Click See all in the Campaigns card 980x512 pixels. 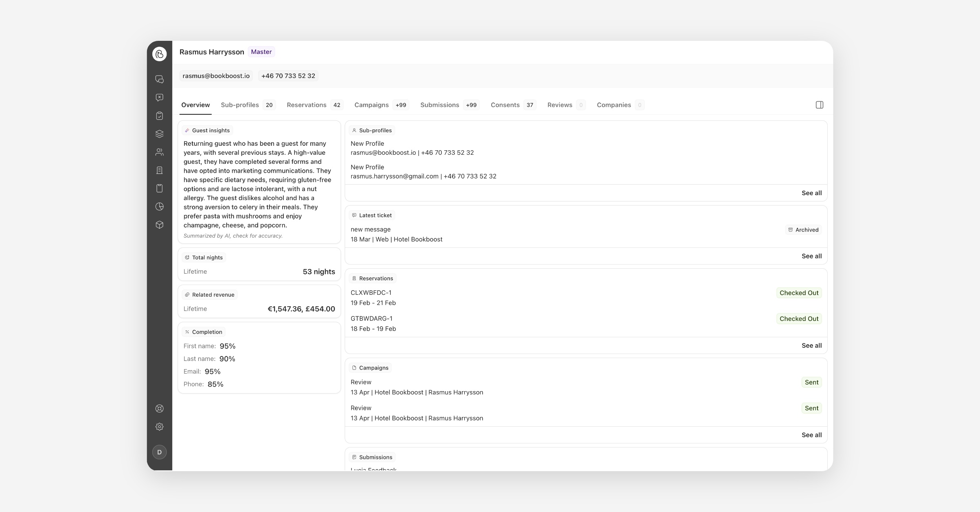[811, 435]
